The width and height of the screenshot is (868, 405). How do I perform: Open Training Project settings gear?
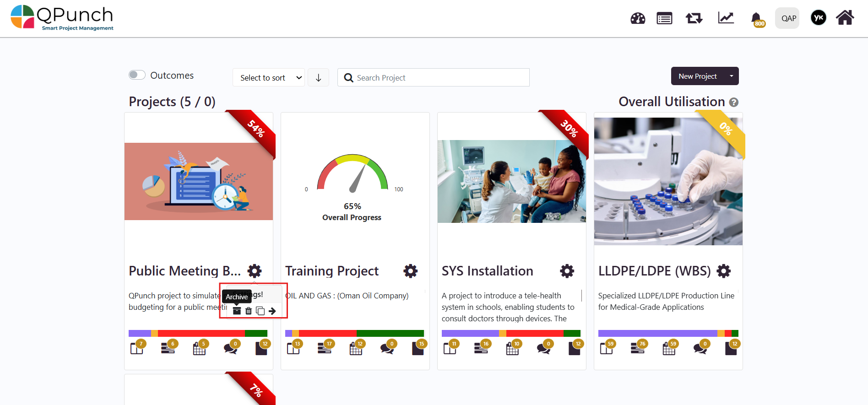click(x=410, y=271)
